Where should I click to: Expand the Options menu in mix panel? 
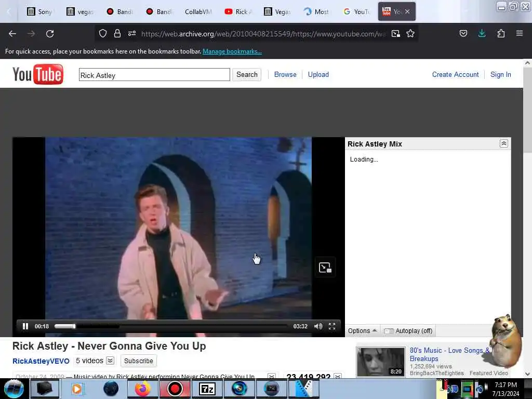(x=362, y=331)
